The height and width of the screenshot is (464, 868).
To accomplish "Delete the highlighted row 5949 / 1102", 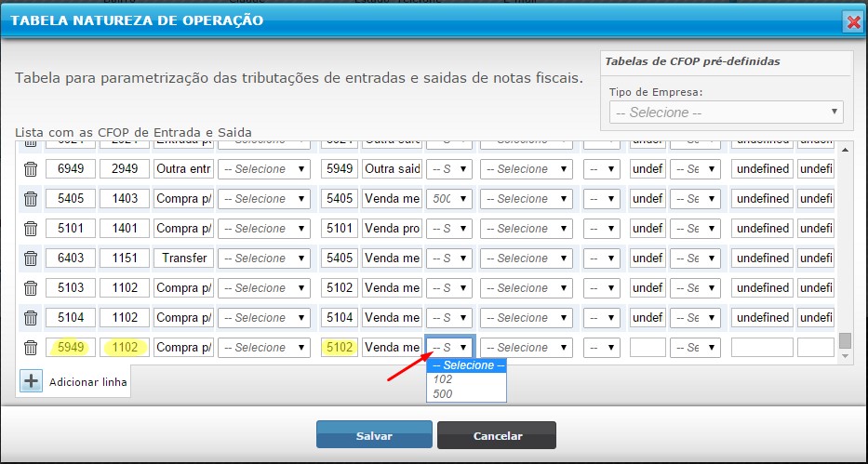I will [31, 348].
